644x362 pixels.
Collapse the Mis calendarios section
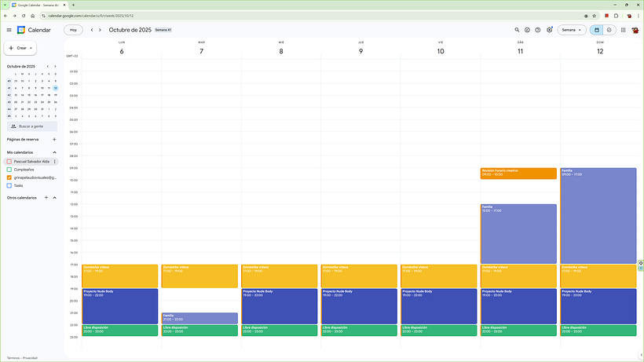pyautogui.click(x=54, y=152)
